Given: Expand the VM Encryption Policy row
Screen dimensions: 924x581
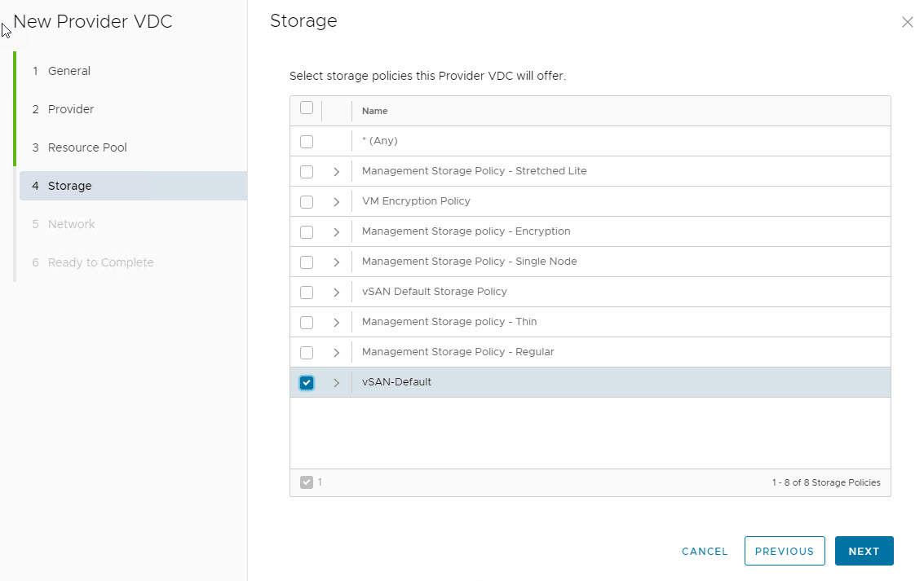Looking at the screenshot, I should [x=336, y=202].
